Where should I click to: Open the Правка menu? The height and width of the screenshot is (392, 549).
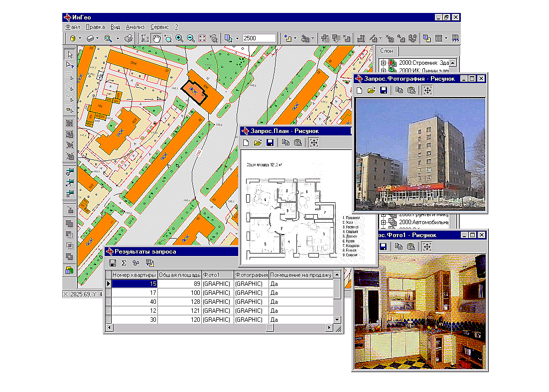pyautogui.click(x=95, y=27)
